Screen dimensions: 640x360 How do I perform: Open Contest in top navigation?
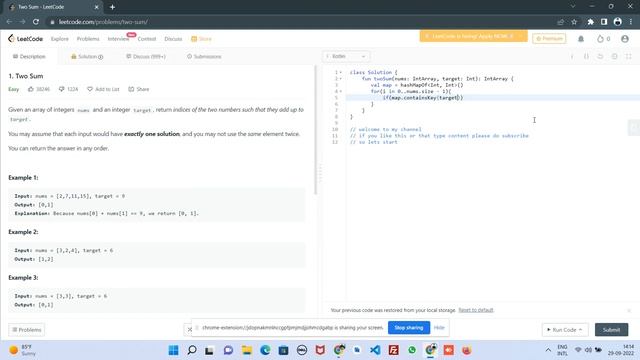(x=147, y=39)
